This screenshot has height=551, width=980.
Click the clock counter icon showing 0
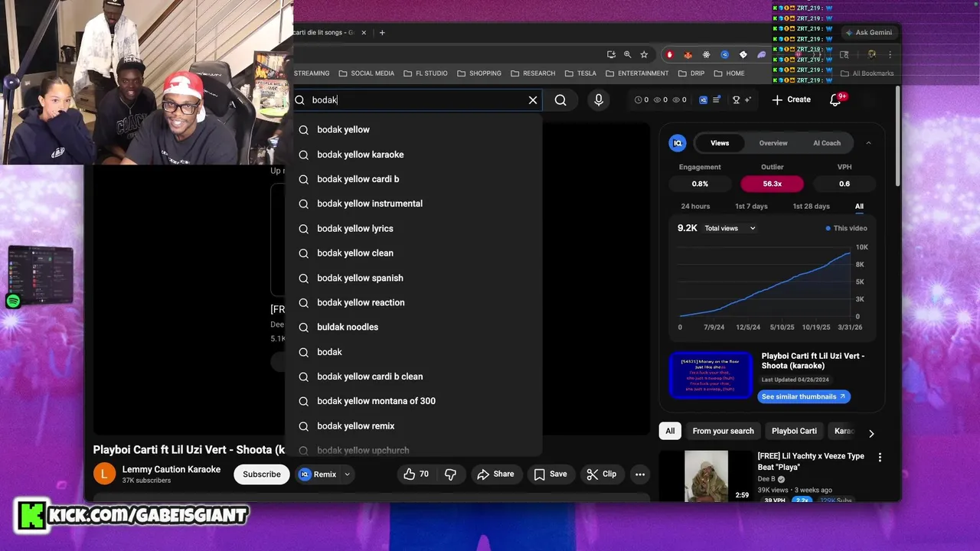click(x=642, y=99)
